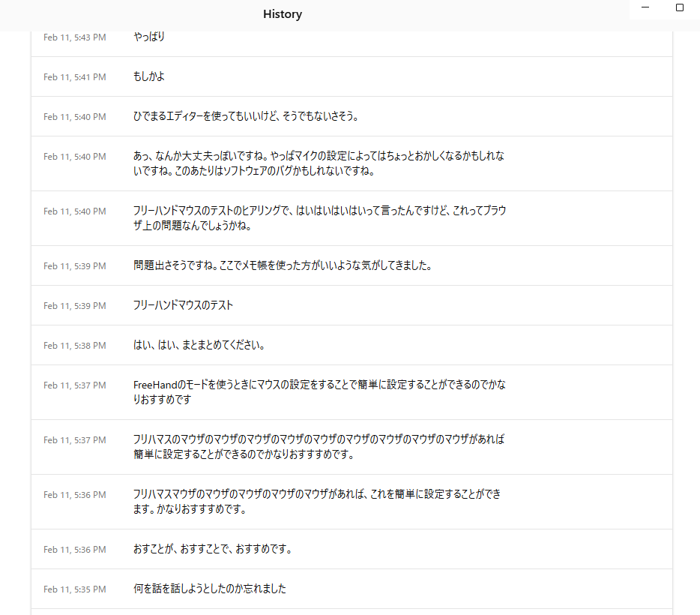Click the maximize window icon
Screen dimensions: 700x615
pyautogui.click(x=680, y=7)
